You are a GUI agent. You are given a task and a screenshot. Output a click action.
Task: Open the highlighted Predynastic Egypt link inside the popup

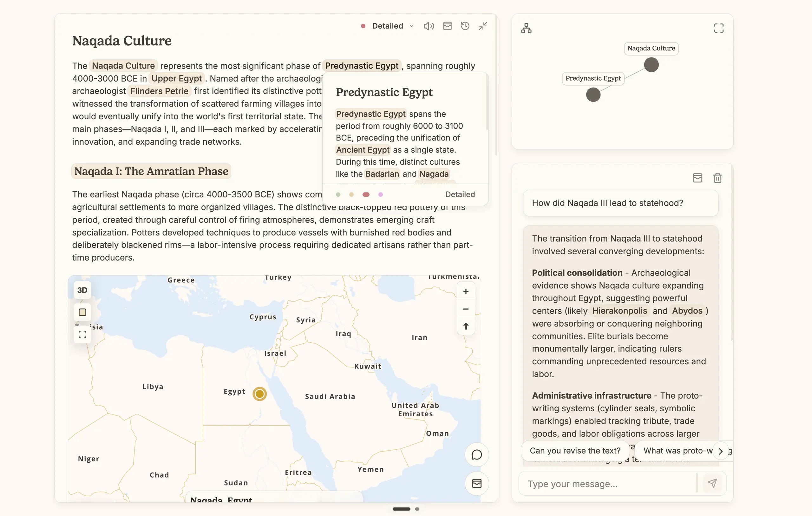tap(370, 114)
